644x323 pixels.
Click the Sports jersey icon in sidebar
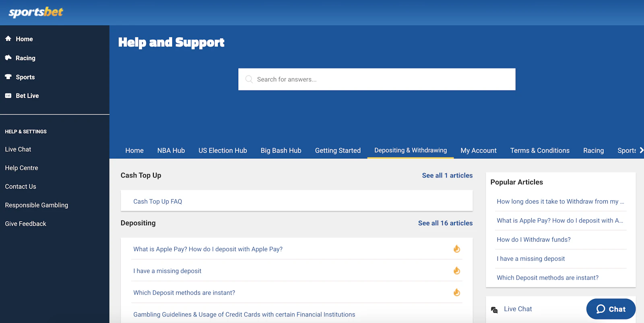[x=8, y=77]
